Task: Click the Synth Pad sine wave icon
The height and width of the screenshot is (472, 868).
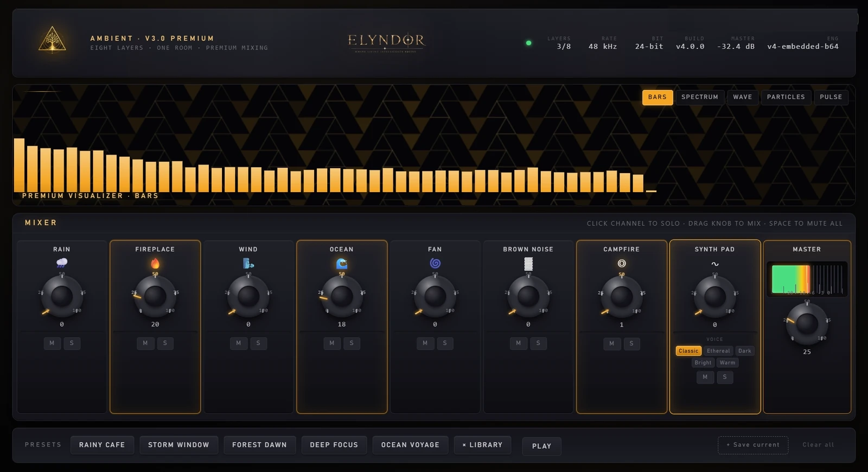Action: click(715, 264)
